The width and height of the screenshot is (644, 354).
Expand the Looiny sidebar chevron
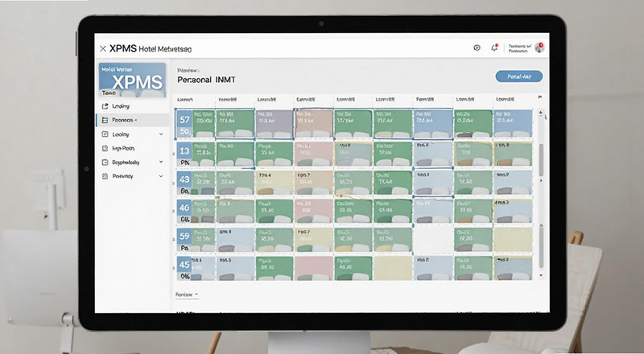point(161,134)
